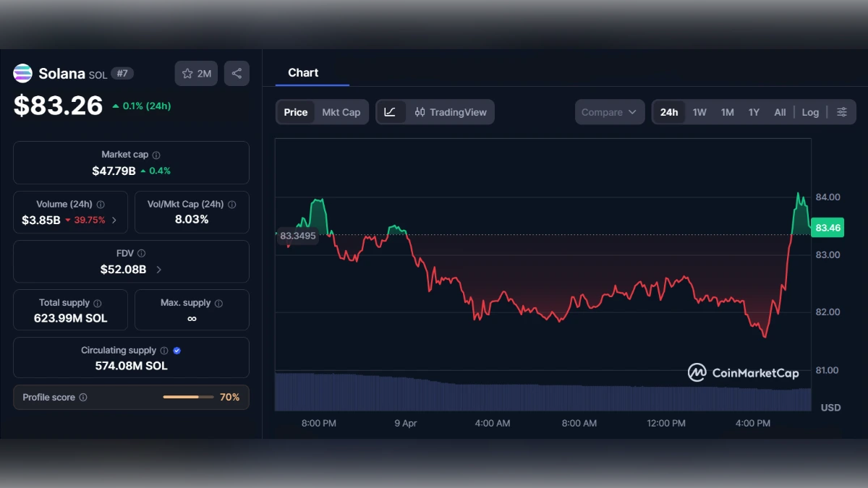This screenshot has height=488, width=868.
Task: Switch chart to Mkt Cap mode
Action: [x=341, y=112]
